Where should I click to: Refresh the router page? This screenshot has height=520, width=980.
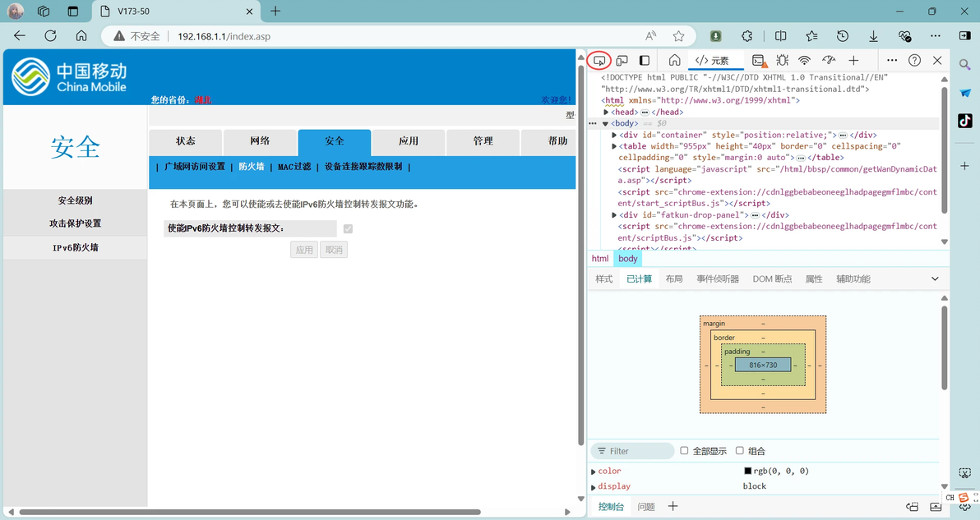point(51,36)
